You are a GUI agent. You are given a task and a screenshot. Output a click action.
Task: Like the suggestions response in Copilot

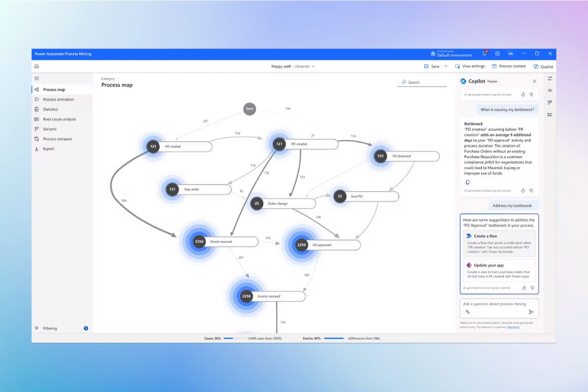click(x=524, y=287)
